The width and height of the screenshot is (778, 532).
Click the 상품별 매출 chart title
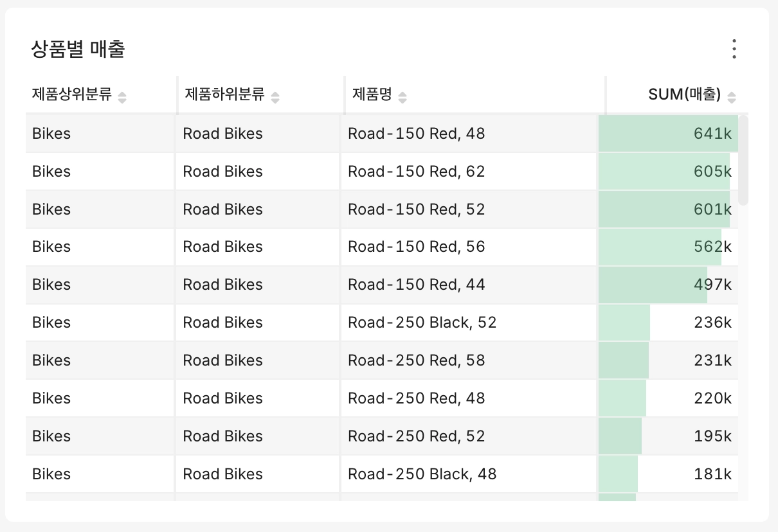78,49
